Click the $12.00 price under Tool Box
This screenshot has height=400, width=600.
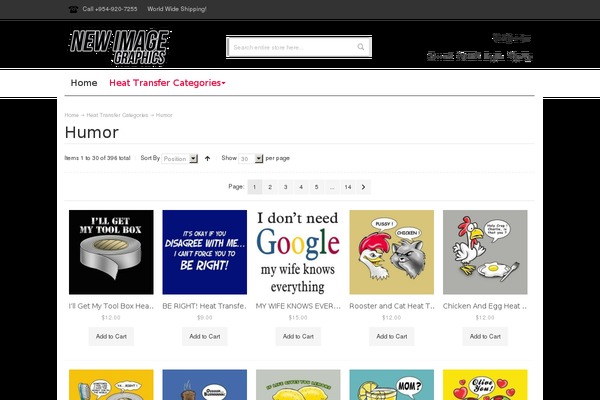pyautogui.click(x=111, y=317)
